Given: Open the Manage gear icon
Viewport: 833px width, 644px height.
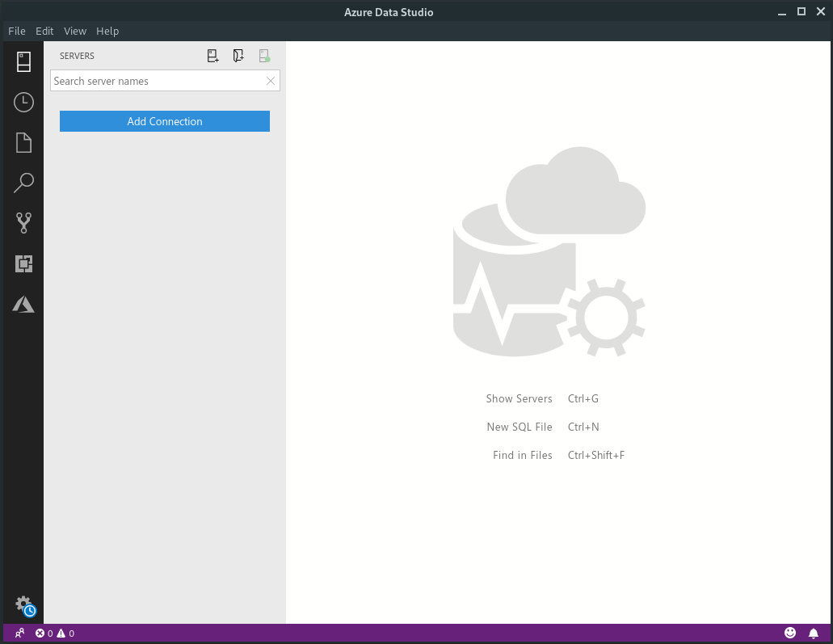Looking at the screenshot, I should pos(24,606).
